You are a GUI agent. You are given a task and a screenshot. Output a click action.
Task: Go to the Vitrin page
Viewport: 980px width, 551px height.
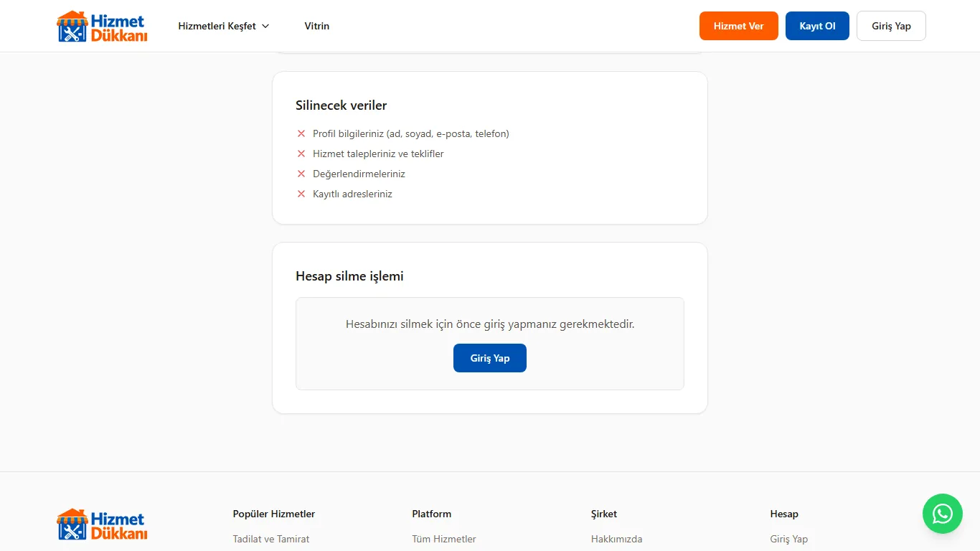[317, 26]
